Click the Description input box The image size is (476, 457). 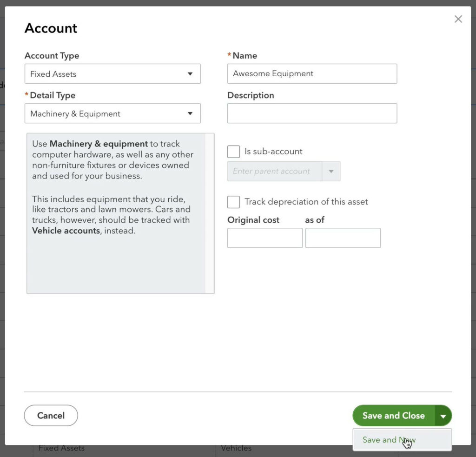[x=311, y=113]
